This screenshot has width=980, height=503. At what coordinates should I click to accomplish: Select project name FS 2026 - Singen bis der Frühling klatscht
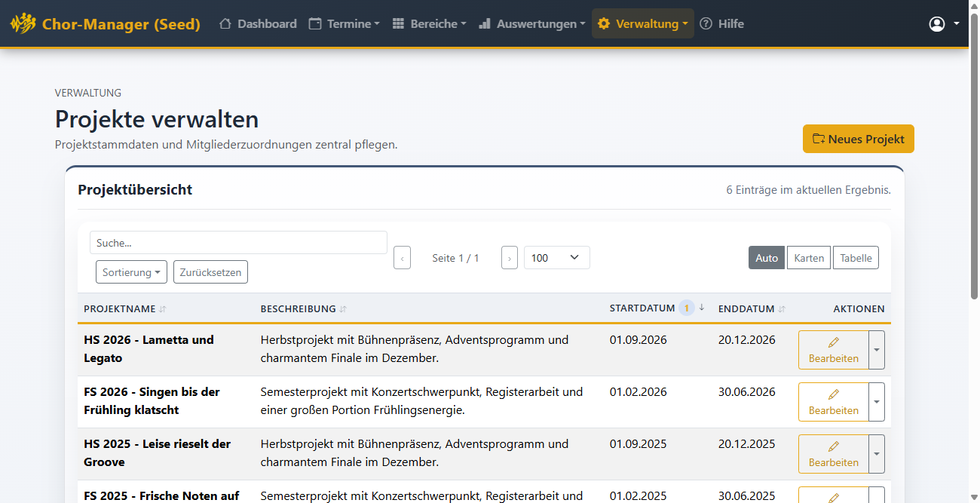click(x=152, y=401)
